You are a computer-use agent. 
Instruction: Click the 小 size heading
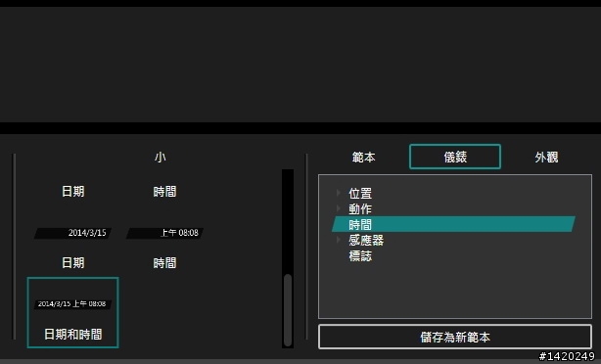(161, 158)
